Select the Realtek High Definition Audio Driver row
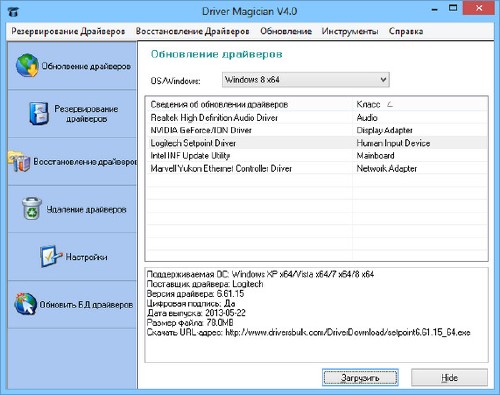The width and height of the screenshot is (500, 395). (317, 118)
